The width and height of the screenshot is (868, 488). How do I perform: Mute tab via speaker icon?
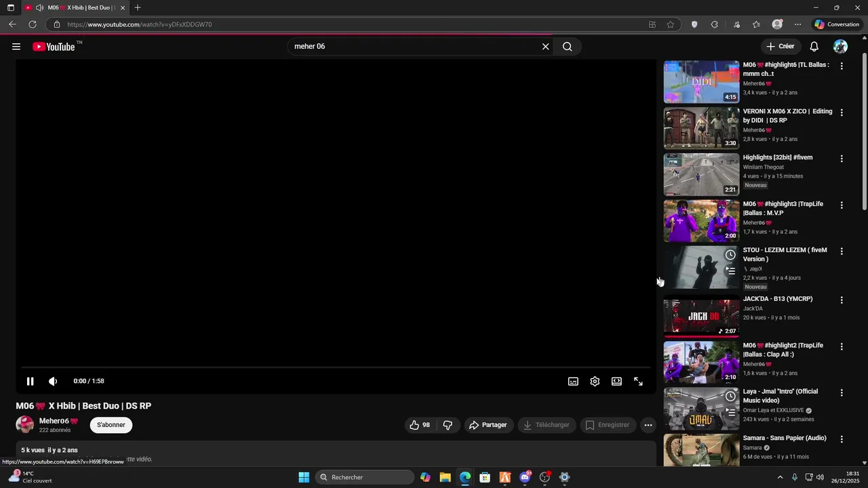click(39, 7)
